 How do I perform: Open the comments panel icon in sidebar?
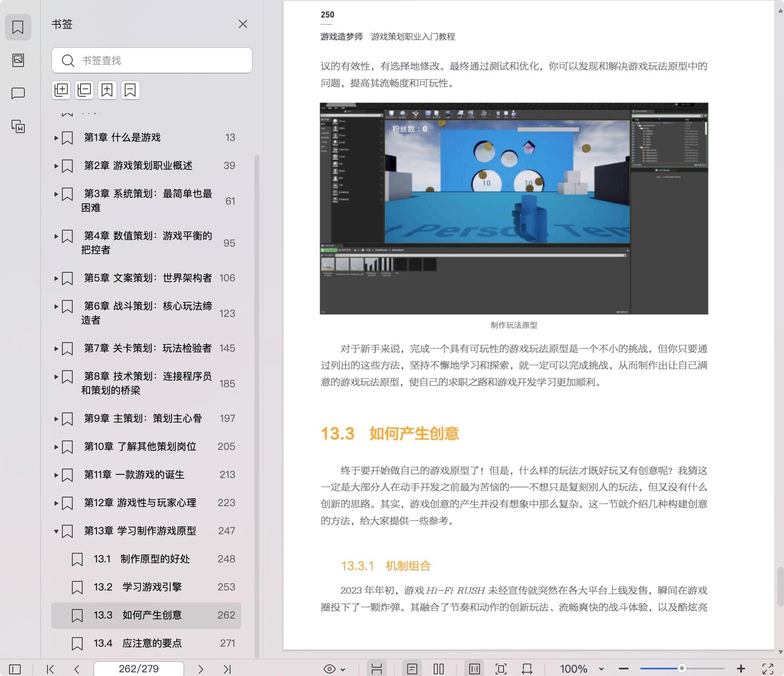click(x=18, y=93)
